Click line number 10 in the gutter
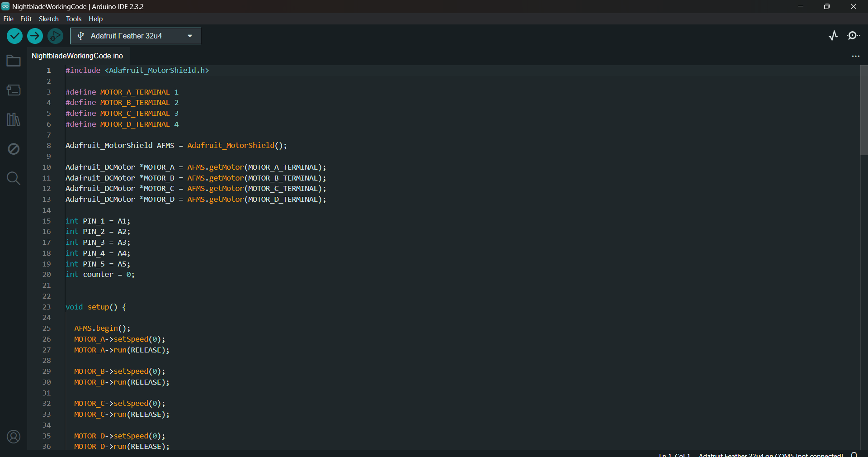Screen dimensions: 868x457 pos(47,167)
